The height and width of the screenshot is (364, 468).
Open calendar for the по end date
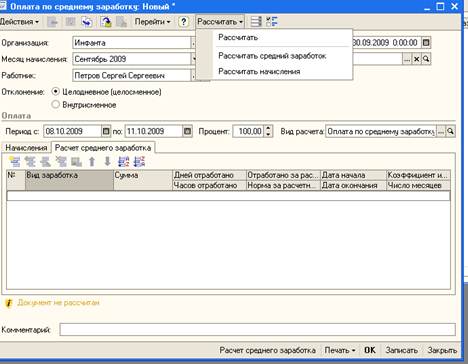pos(188,131)
